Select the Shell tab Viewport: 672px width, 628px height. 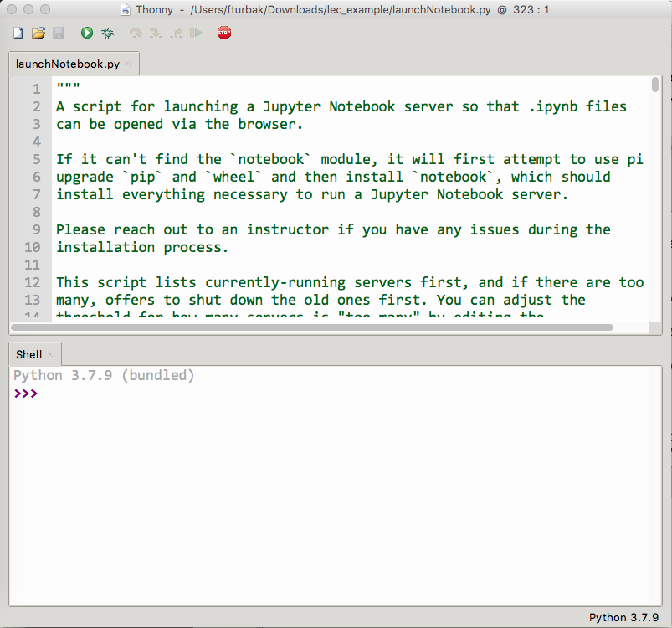[x=28, y=354]
